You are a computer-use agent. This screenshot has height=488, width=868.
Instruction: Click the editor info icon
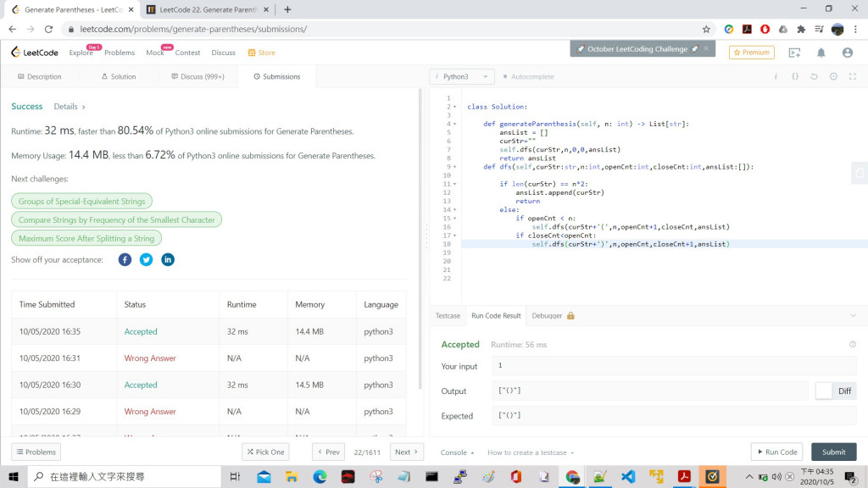tap(776, 76)
